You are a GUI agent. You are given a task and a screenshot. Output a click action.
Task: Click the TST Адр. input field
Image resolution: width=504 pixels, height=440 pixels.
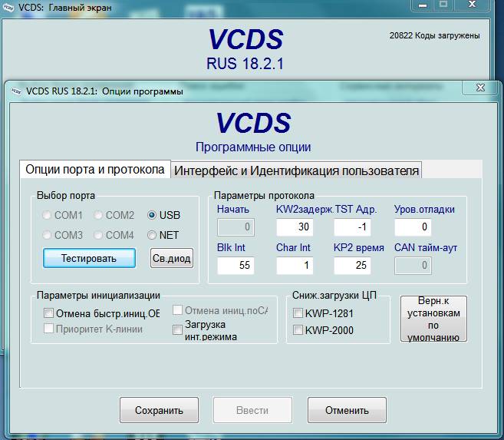[353, 227]
